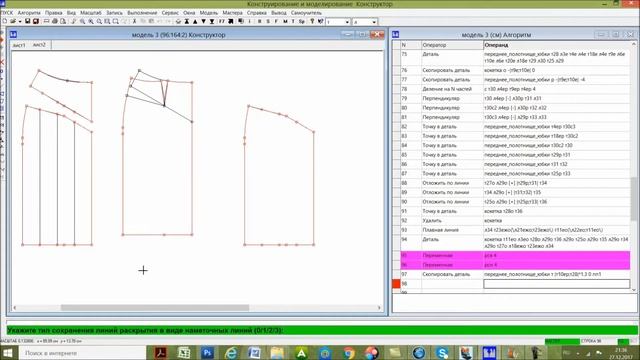Select row 79 Перпендикуляр operator

(x=515, y=98)
